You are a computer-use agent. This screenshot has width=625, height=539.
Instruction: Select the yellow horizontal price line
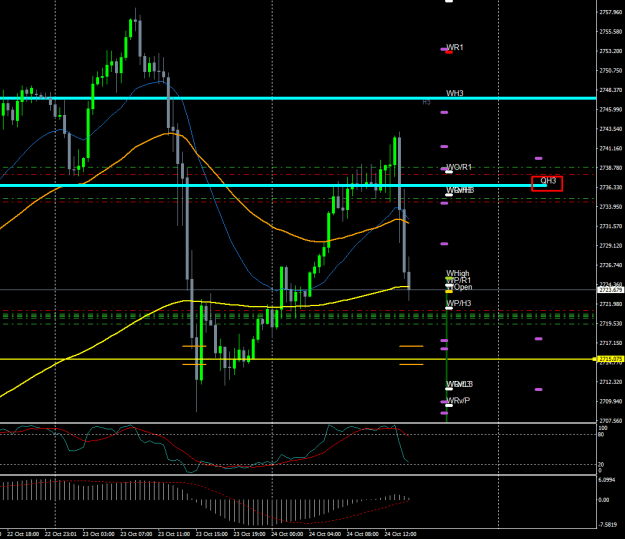click(x=298, y=359)
